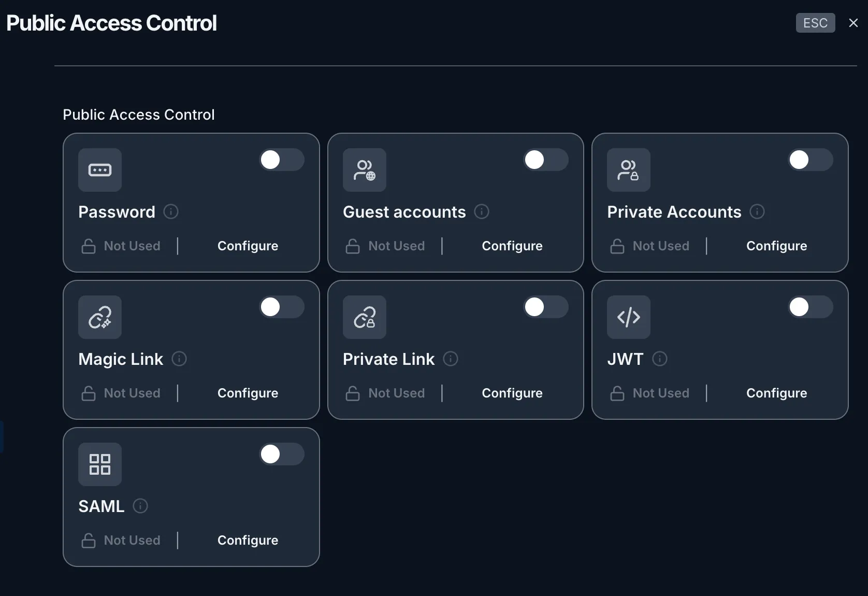Configure the Private Link option
The height and width of the screenshot is (596, 868).
tap(512, 393)
